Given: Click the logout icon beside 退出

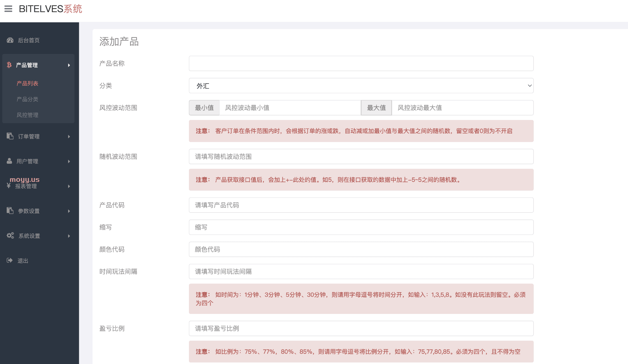Looking at the screenshot, I should [x=10, y=261].
